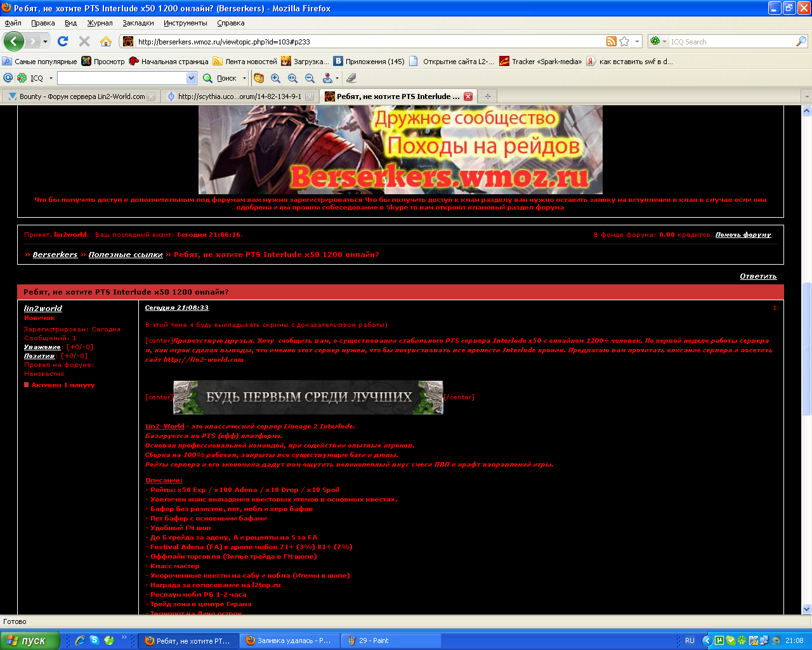Screen dimensions: 812x650
Task: Open the Полезные ссылки breadcrumb link
Action: pyautogui.click(x=126, y=255)
